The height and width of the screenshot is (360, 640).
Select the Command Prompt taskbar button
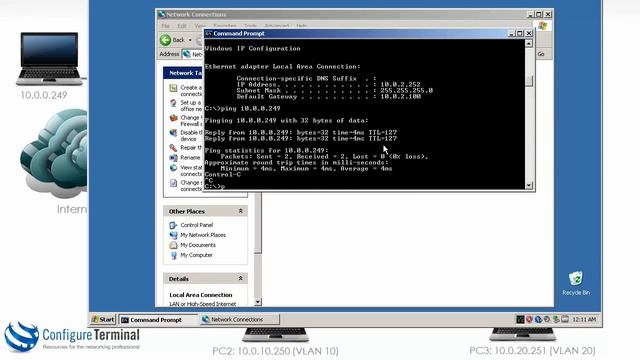(x=157, y=320)
